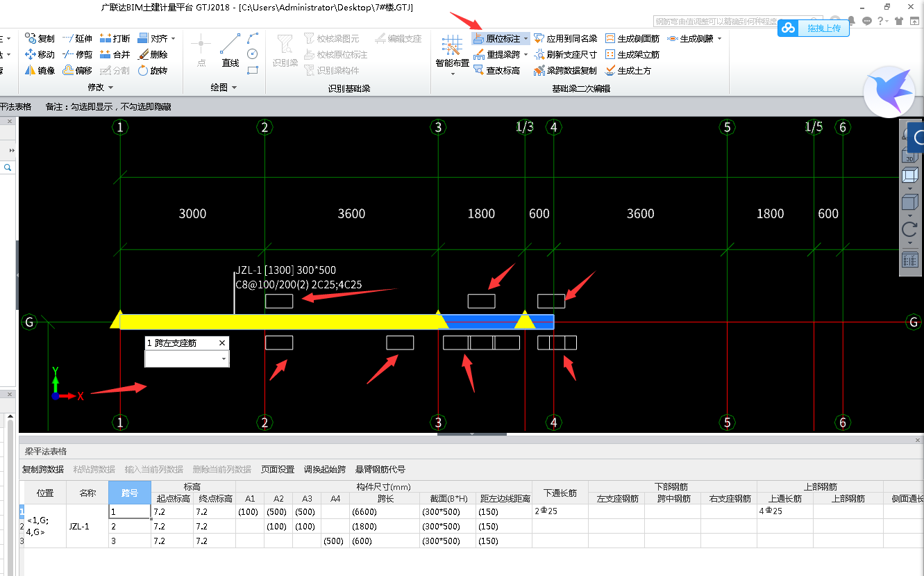Open the feedback chat bubble icon
Image resolution: width=924 pixels, height=576 pixels.
866,22
